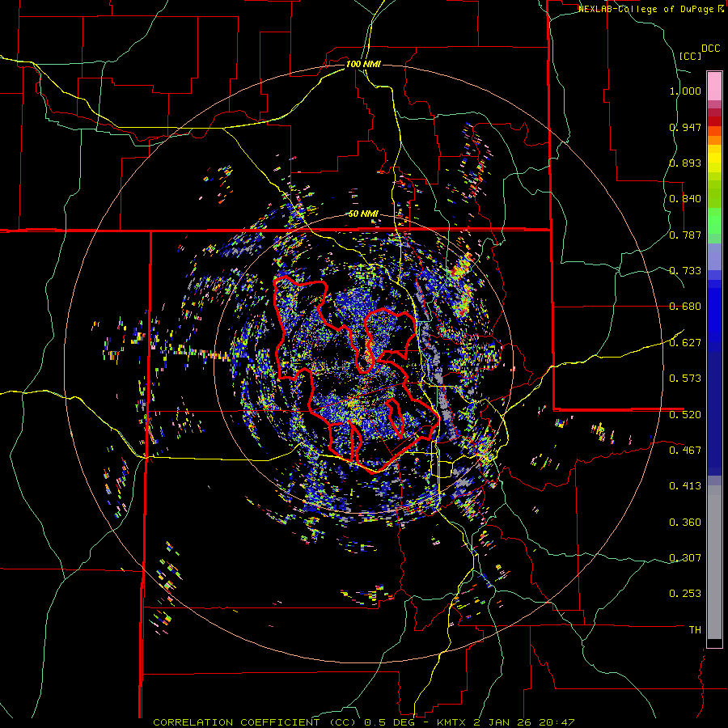The image size is (728, 728).
Task: Click the 0.253 legend value
Action: [685, 594]
